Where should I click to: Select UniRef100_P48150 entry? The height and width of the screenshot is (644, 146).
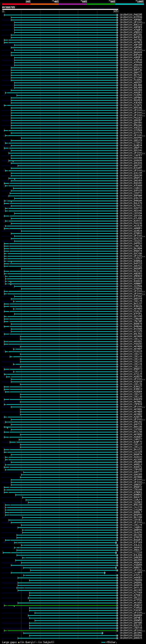(131, 344)
